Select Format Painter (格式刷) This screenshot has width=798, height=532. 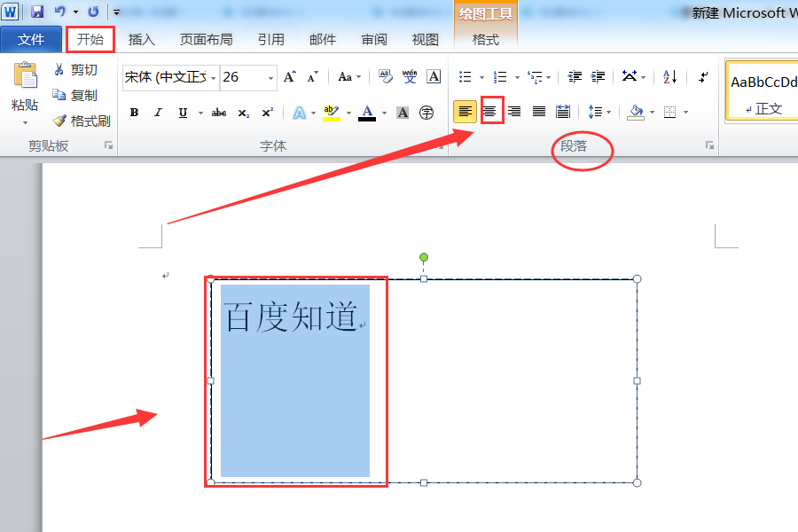82,121
